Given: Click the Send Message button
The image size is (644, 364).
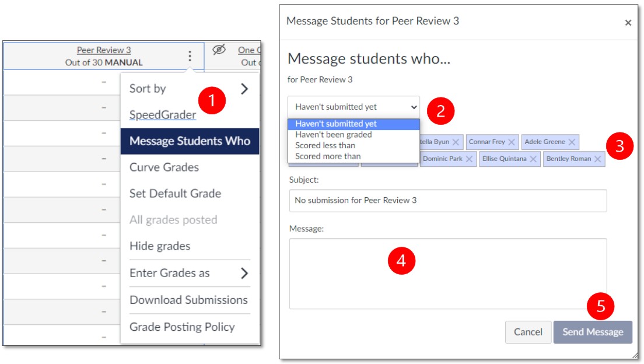Looking at the screenshot, I should [x=593, y=332].
